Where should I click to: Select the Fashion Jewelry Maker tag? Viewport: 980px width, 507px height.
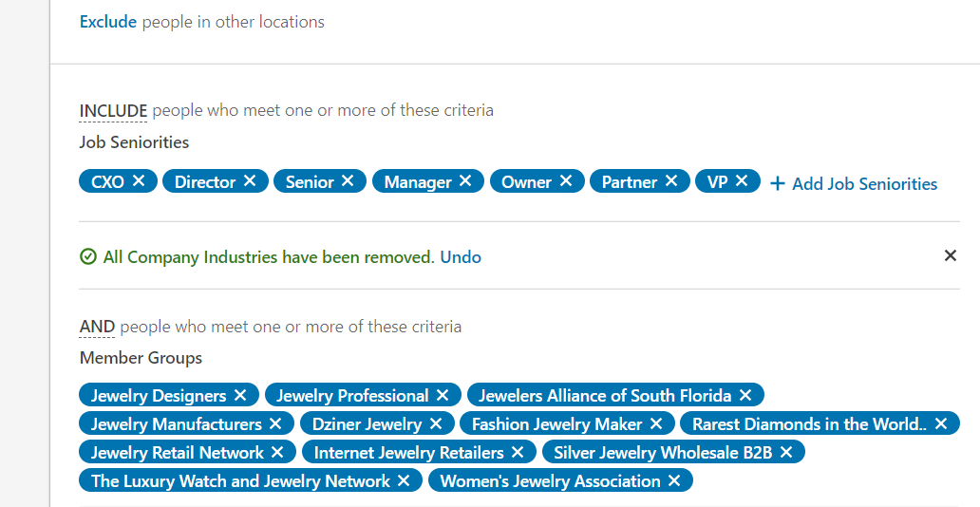pos(556,423)
